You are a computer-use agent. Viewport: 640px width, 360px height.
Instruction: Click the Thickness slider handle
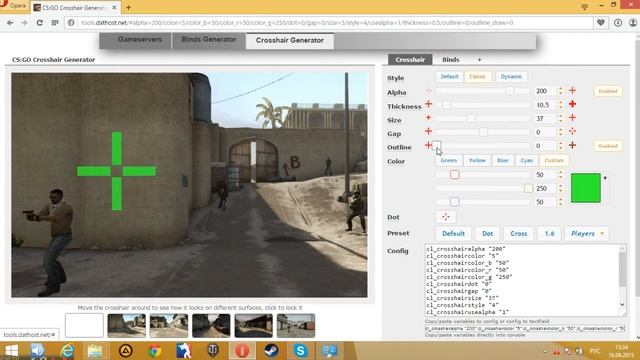(x=446, y=105)
